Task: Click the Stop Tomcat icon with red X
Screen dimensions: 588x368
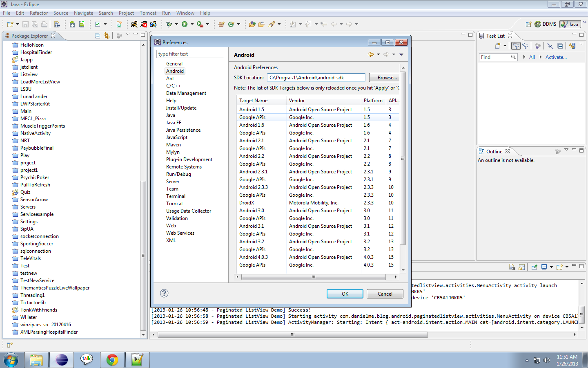Action: [x=144, y=24]
